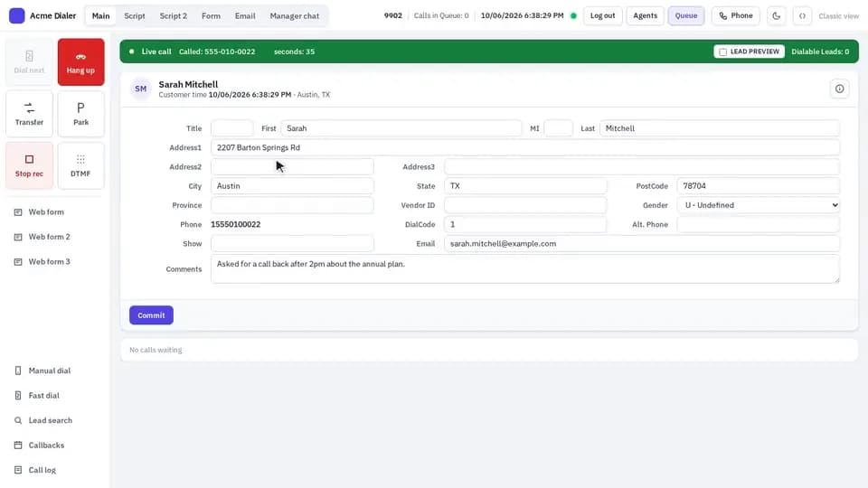Toggle dark mode moon icon

click(776, 15)
